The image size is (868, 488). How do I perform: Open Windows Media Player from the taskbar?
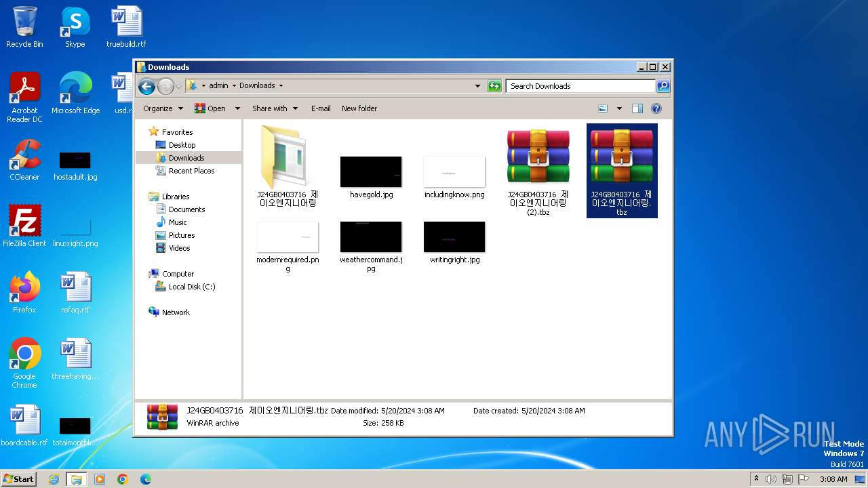(100, 479)
